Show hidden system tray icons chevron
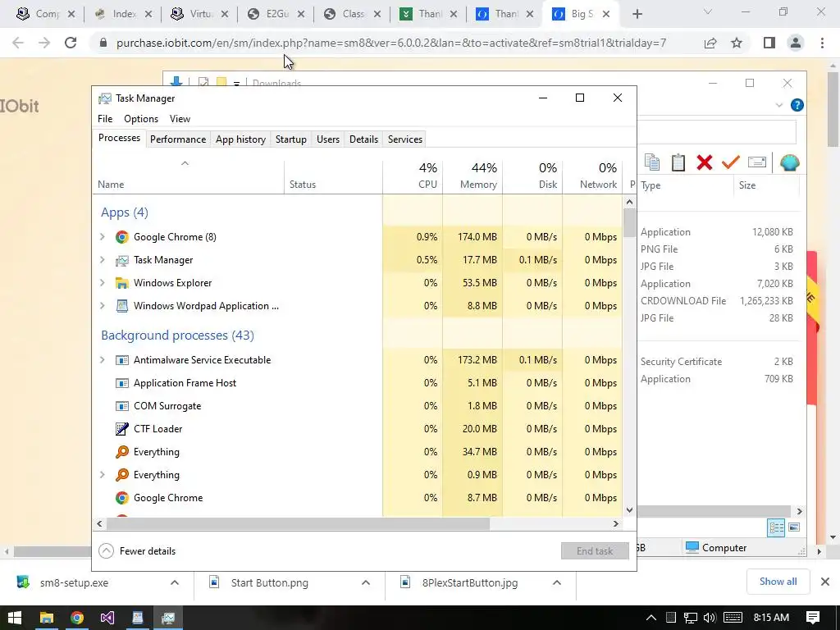The image size is (840, 630). [651, 618]
